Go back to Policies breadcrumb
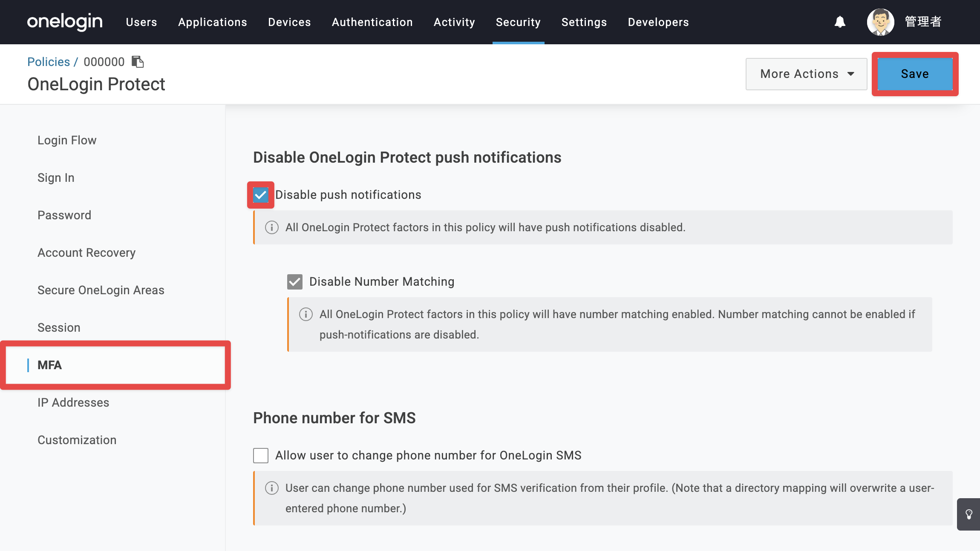The width and height of the screenshot is (980, 551). coord(49,62)
